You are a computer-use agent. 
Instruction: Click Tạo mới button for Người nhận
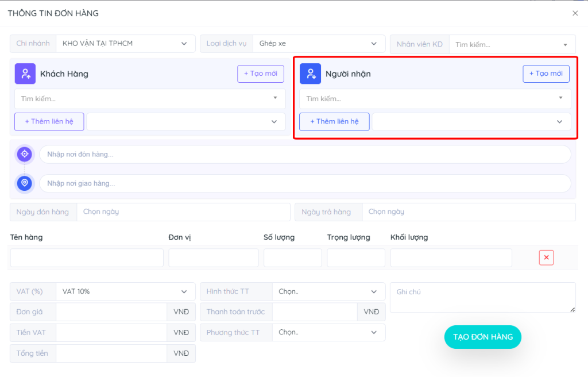tap(546, 74)
